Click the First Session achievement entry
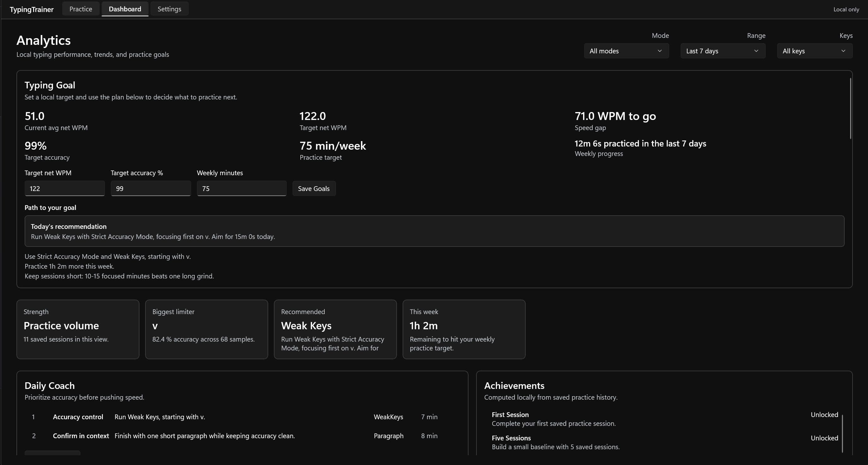The image size is (868, 465). 664,419
